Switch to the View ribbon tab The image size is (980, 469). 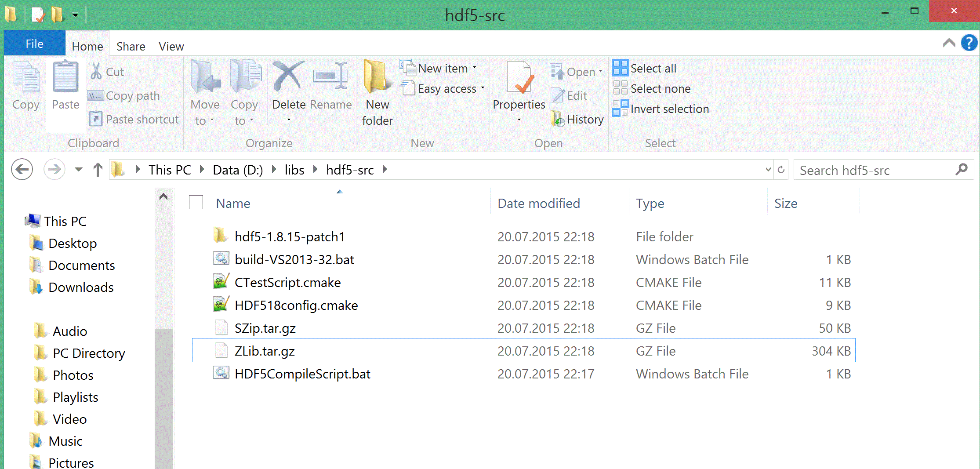click(x=171, y=46)
